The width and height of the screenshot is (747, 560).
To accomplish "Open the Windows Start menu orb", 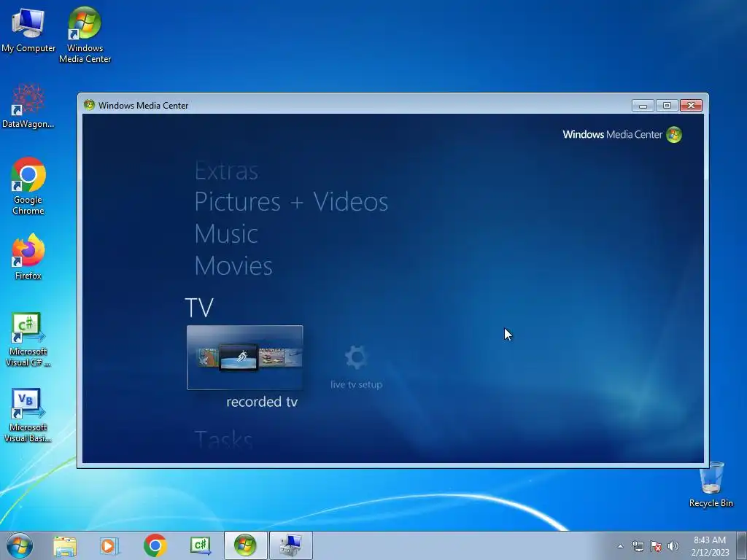I will pyautogui.click(x=20, y=545).
